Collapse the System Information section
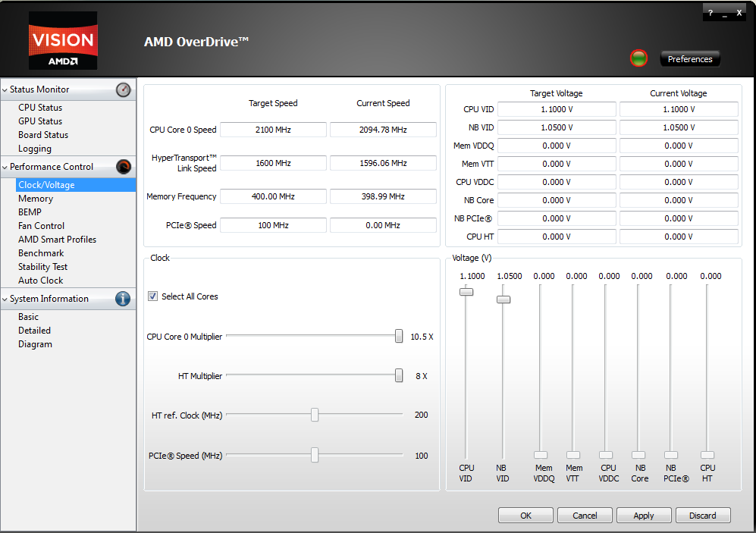The height and width of the screenshot is (533, 756). click(x=5, y=299)
